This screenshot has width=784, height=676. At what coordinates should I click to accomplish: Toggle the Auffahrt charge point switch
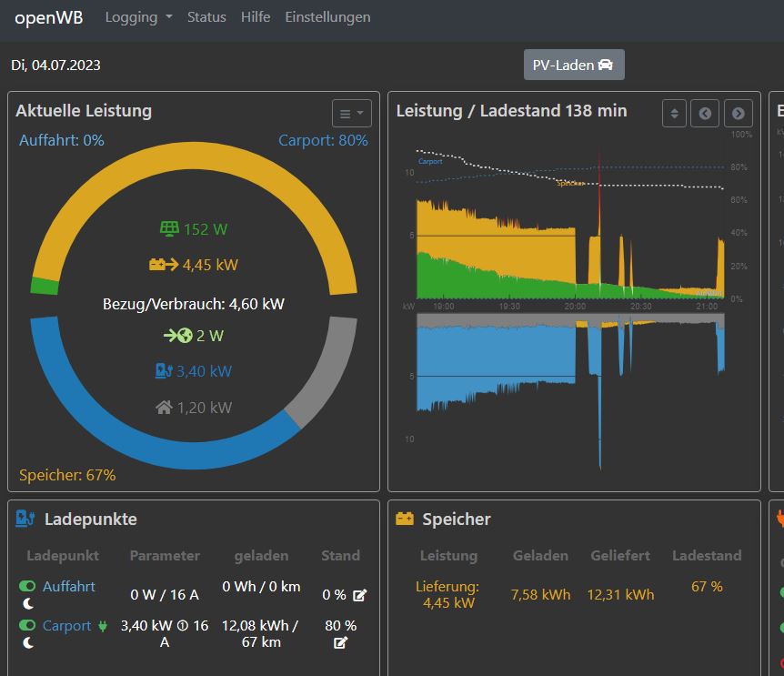27,587
